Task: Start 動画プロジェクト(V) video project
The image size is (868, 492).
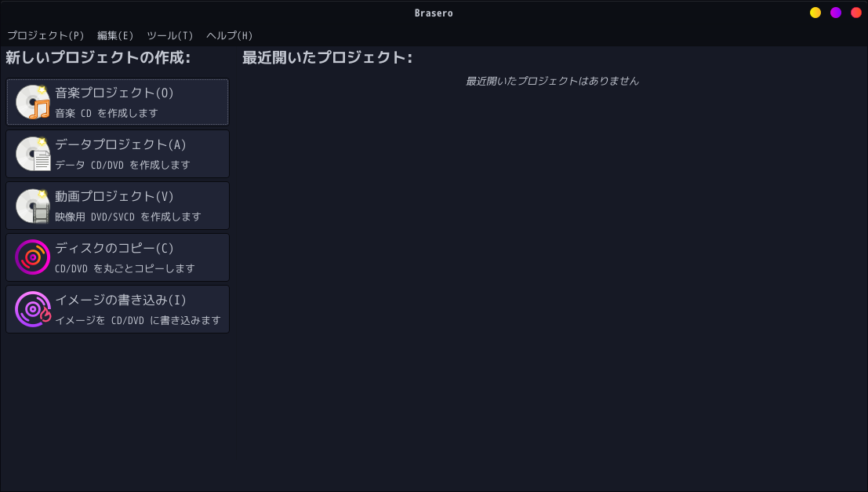Action: (118, 206)
